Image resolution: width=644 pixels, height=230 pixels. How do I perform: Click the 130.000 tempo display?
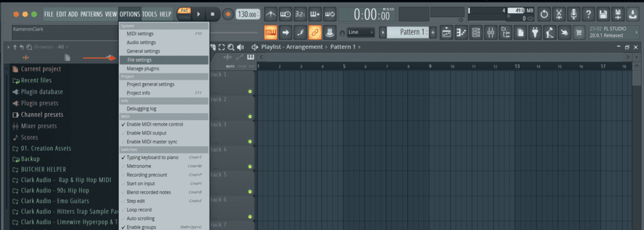tap(248, 14)
